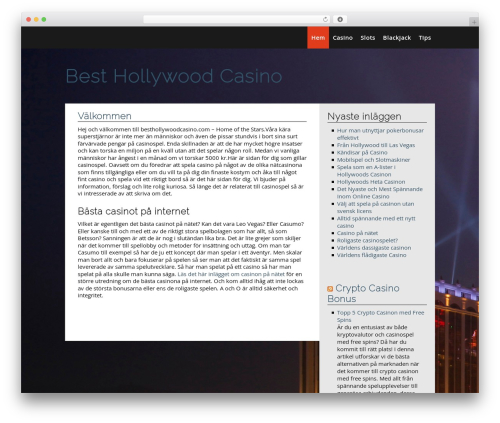Open the Välkommen heading link
The image size is (500, 423).
coord(104,116)
